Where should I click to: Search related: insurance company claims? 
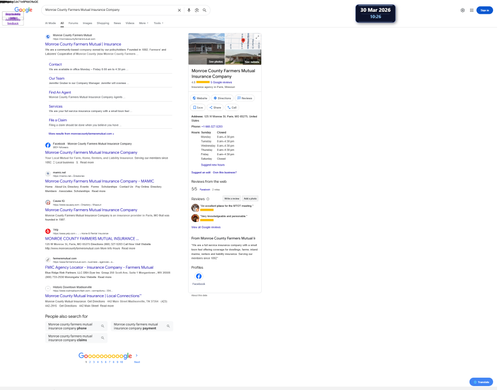[x=76, y=338]
